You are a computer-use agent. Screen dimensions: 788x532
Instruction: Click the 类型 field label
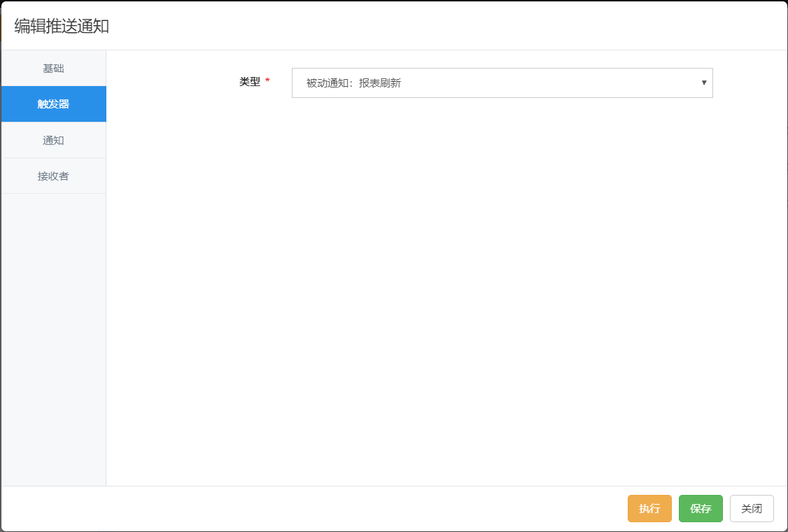pos(250,82)
